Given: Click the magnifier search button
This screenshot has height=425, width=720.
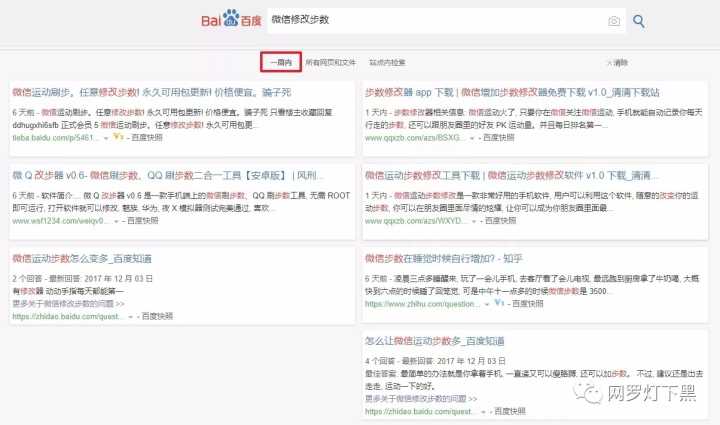Looking at the screenshot, I should (639, 21).
